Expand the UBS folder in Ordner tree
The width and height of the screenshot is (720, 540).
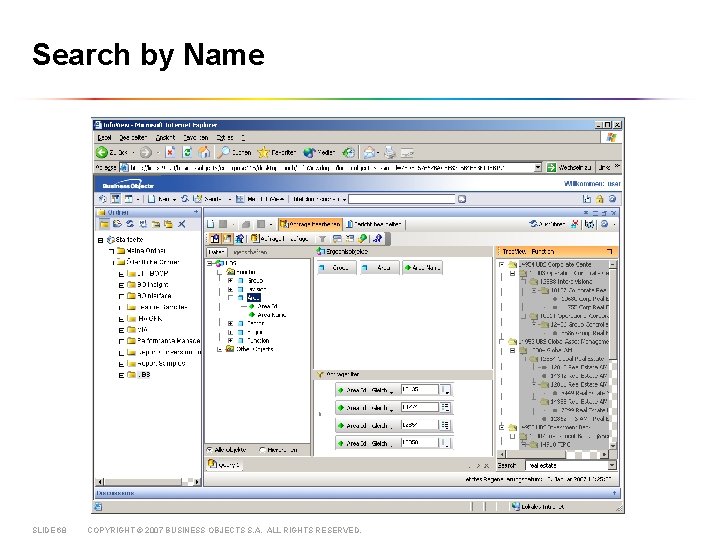(121, 375)
